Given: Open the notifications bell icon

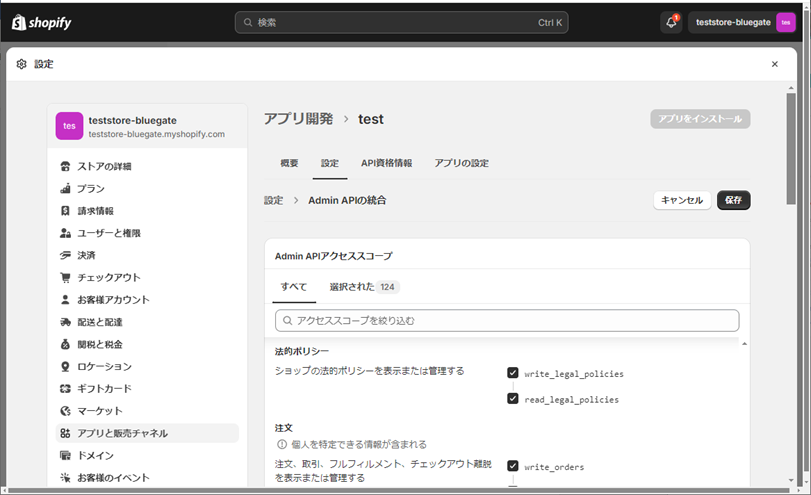Looking at the screenshot, I should click(671, 22).
